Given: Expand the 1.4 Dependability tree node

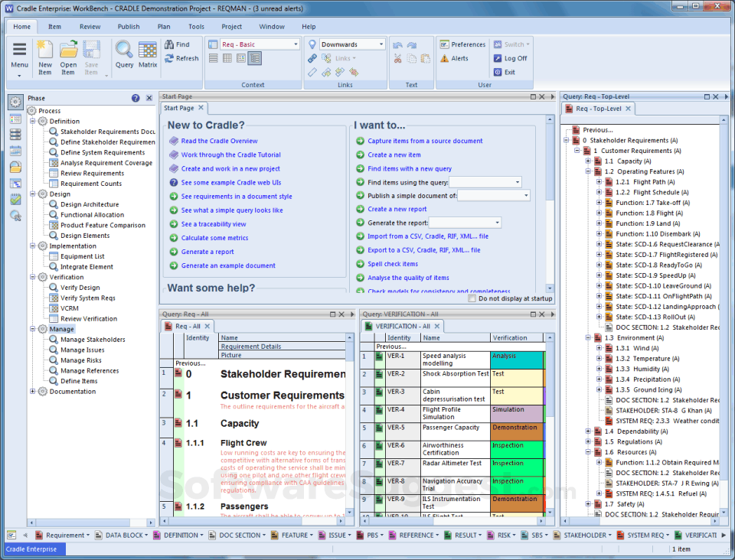Looking at the screenshot, I should pyautogui.click(x=588, y=431).
